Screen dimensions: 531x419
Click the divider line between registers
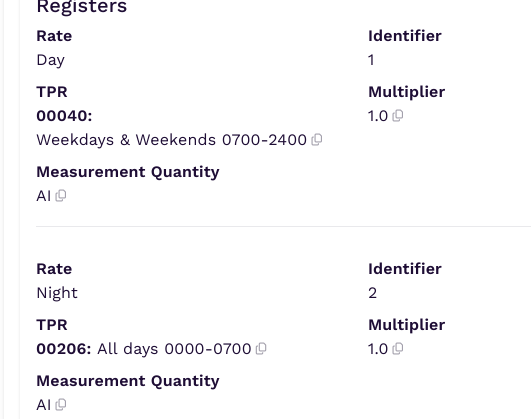click(283, 226)
